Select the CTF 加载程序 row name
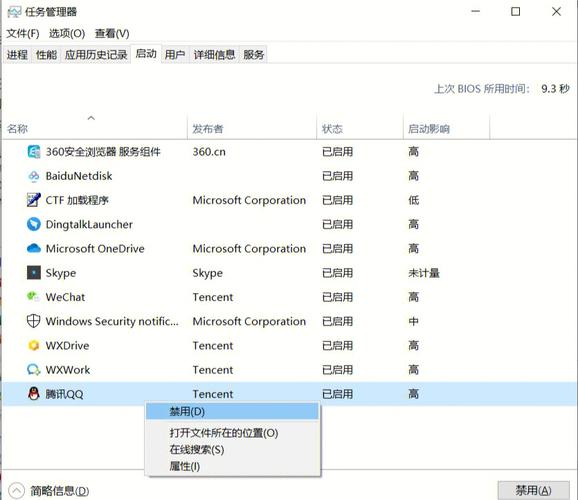Viewport: 578px width, 500px height. (x=77, y=200)
